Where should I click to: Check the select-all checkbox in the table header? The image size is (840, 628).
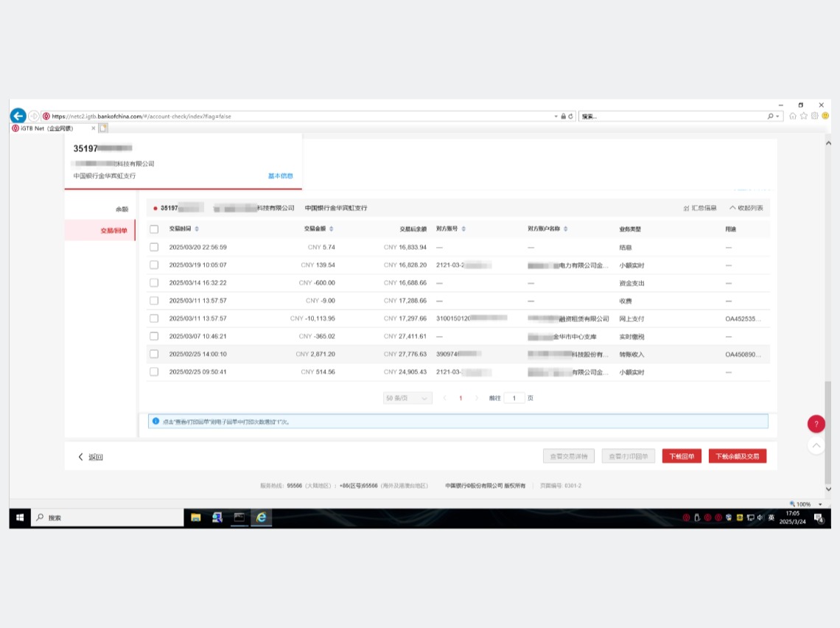[x=154, y=229]
